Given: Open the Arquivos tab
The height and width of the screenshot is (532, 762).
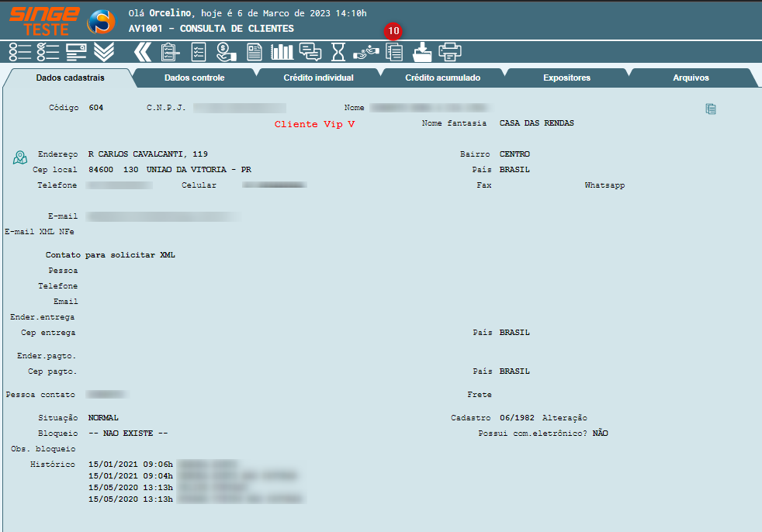Looking at the screenshot, I should [x=691, y=78].
